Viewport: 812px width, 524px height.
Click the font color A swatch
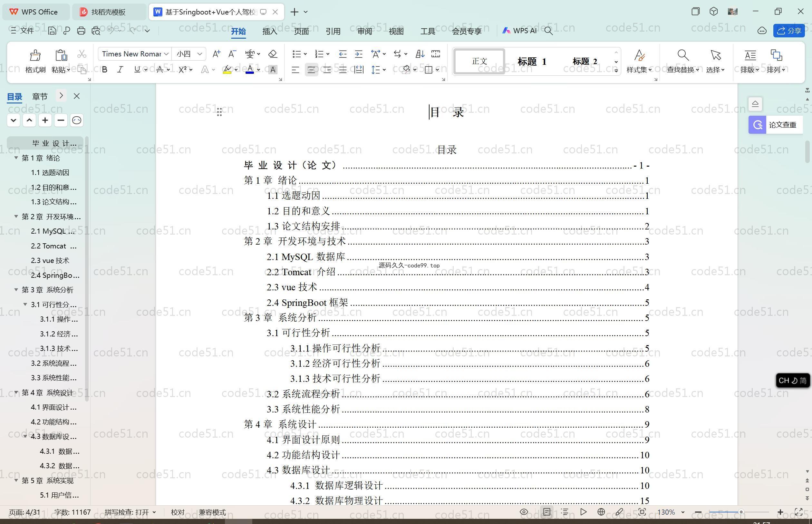click(250, 70)
